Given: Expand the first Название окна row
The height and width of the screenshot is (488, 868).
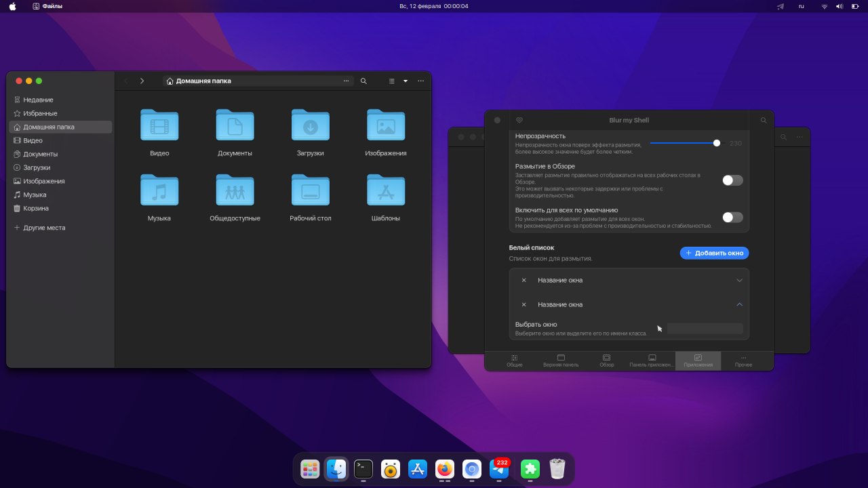Looking at the screenshot, I should (739, 280).
